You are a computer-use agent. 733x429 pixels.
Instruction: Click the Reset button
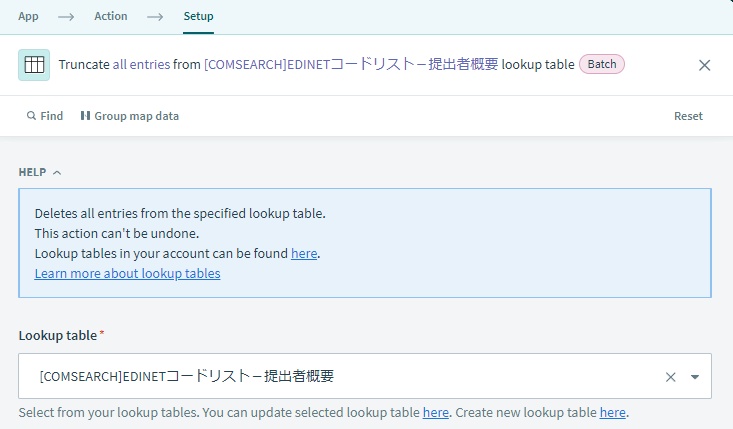coord(688,116)
